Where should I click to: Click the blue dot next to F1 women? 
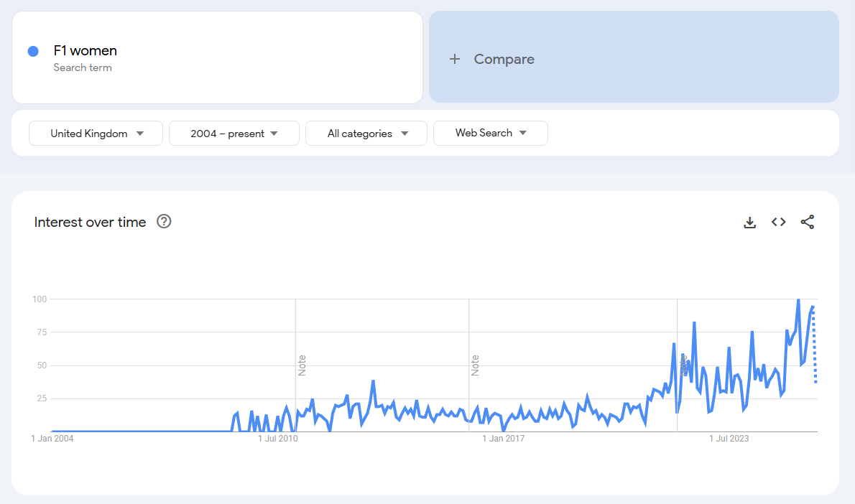(x=33, y=51)
